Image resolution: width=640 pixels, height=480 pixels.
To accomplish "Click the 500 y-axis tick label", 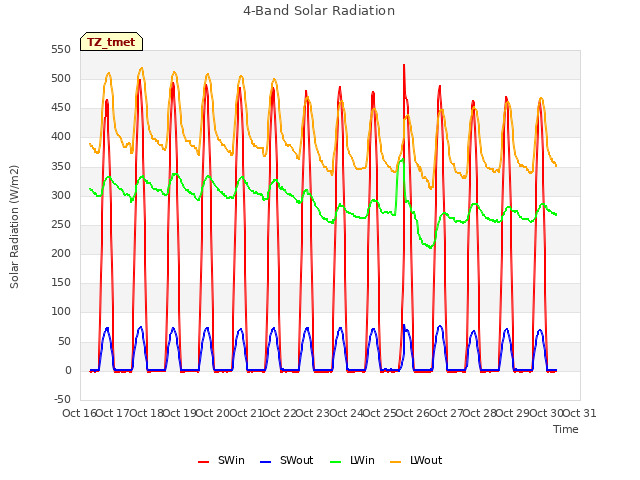I will 61,79.
